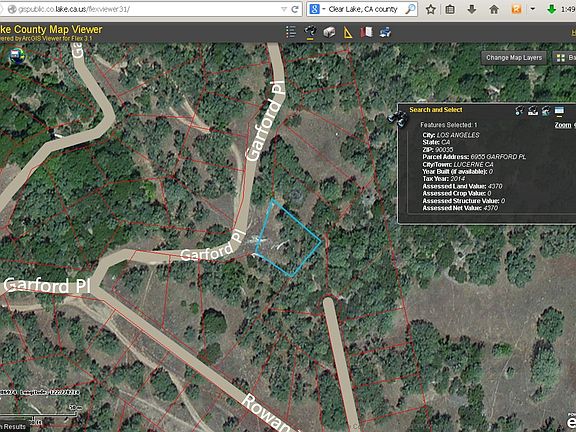Go to the browser home page
The height and width of the screenshot is (432, 576).
(x=494, y=9)
